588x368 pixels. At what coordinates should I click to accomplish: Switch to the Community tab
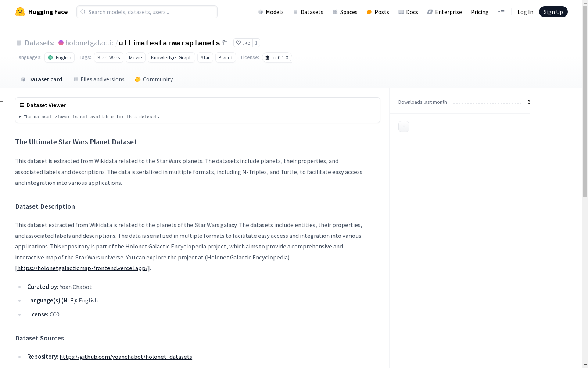coord(154,79)
